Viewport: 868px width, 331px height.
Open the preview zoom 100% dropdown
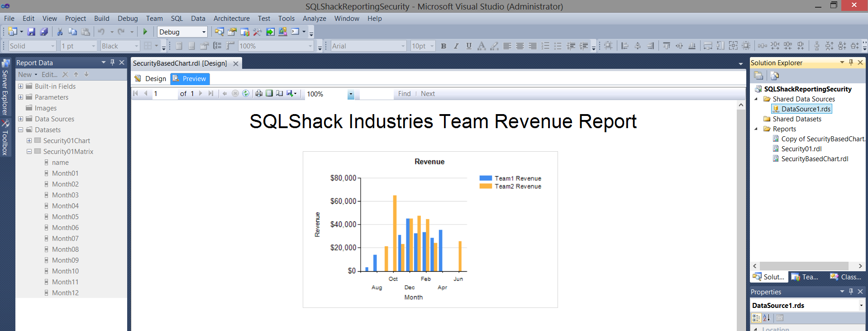click(x=351, y=94)
